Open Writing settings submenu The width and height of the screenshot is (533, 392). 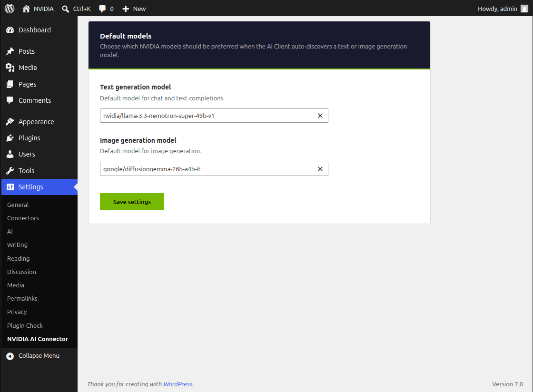click(17, 245)
